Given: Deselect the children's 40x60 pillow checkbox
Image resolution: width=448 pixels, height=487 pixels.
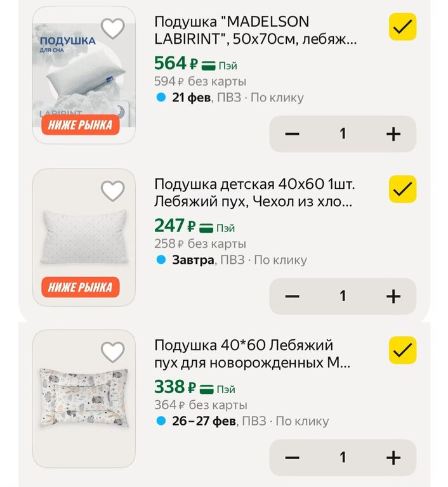Looking at the screenshot, I should click(402, 189).
